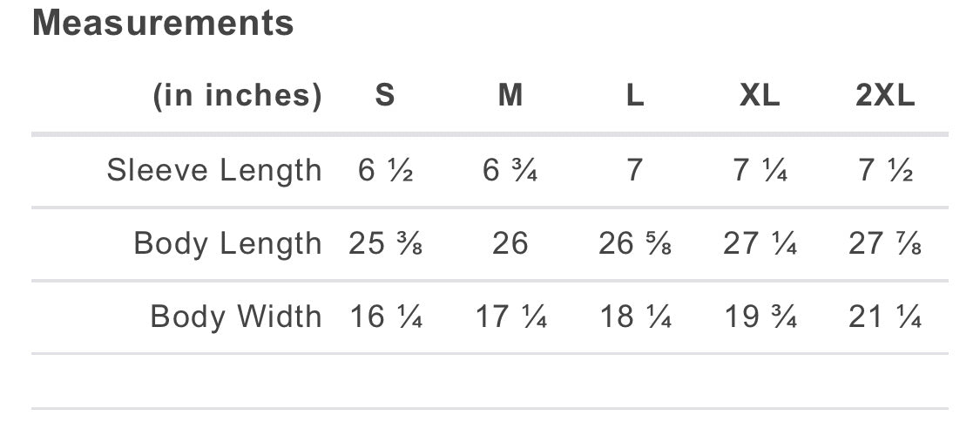Click the Body Length row label
This screenshot has width=980, height=436.
227,243
